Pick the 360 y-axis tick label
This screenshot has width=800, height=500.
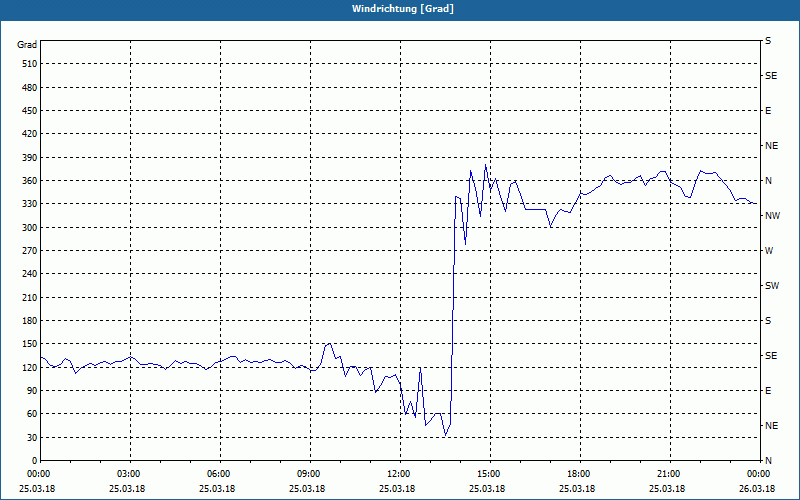coord(30,181)
